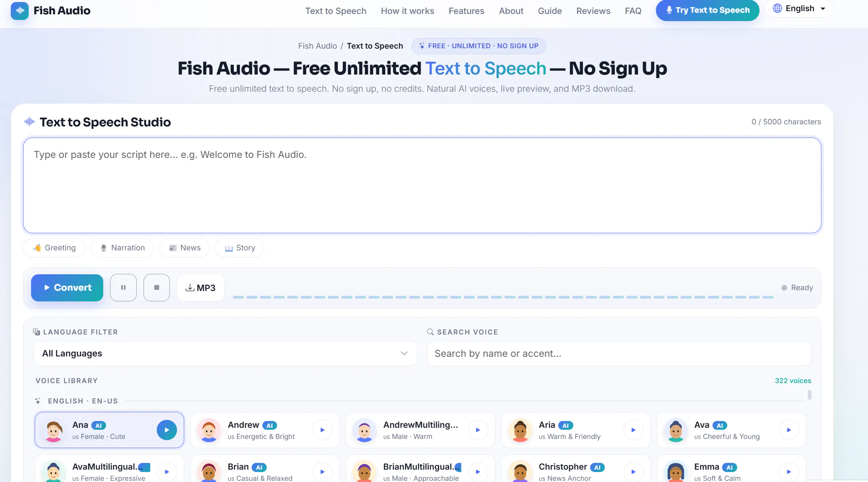Screen dimensions: 868x482
Task: Click the search voice magnifier icon
Action: [430, 332]
